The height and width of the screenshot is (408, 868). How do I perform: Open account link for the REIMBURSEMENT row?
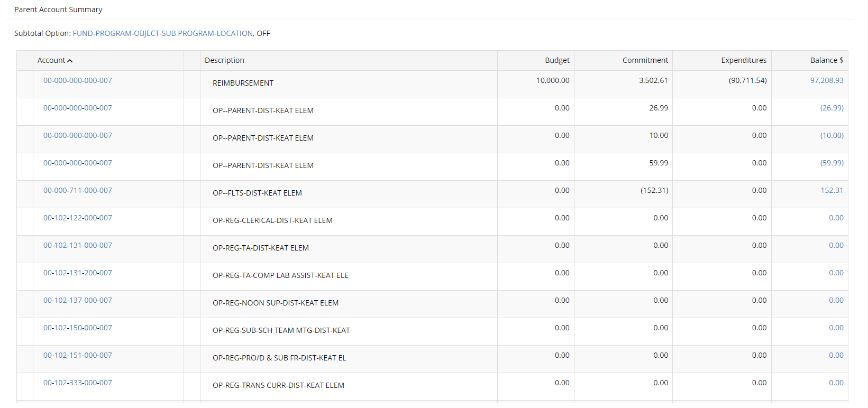point(78,80)
